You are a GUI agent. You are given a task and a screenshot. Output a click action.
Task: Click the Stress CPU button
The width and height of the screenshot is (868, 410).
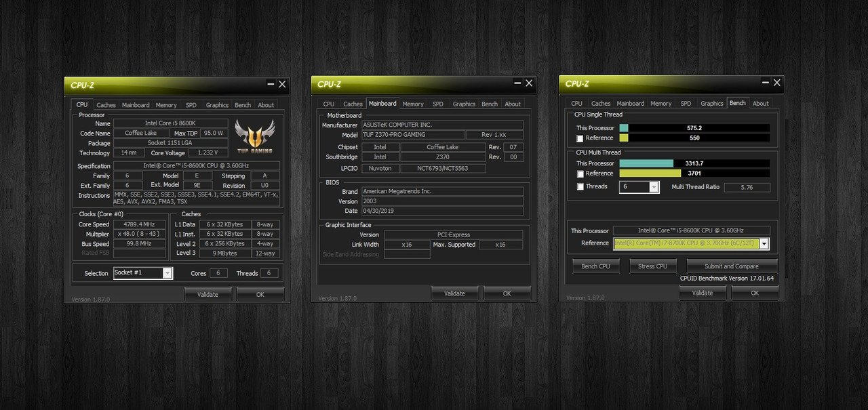pyautogui.click(x=652, y=266)
